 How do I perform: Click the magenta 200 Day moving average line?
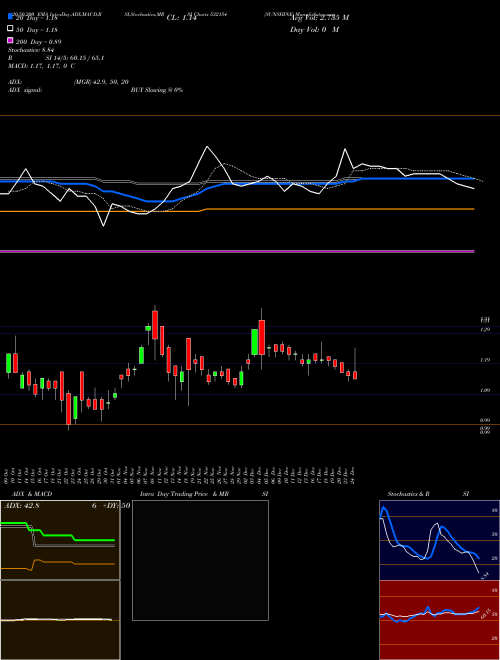[x=237, y=251]
